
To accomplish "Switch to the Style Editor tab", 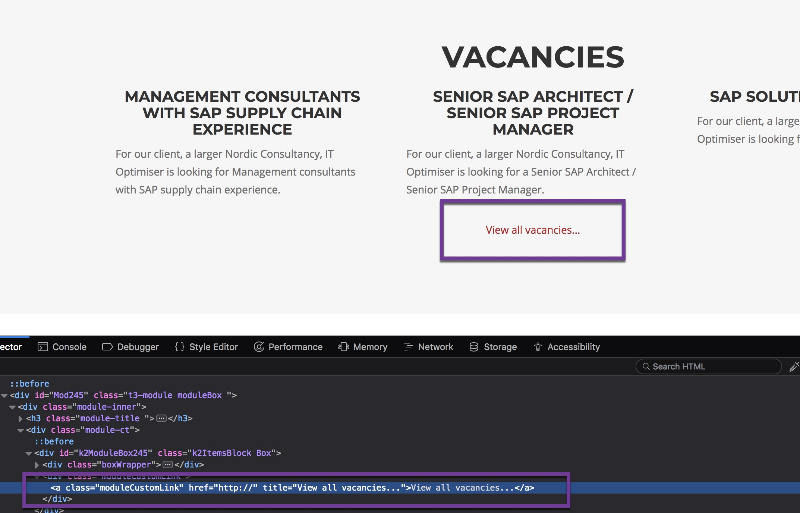I will [x=206, y=347].
